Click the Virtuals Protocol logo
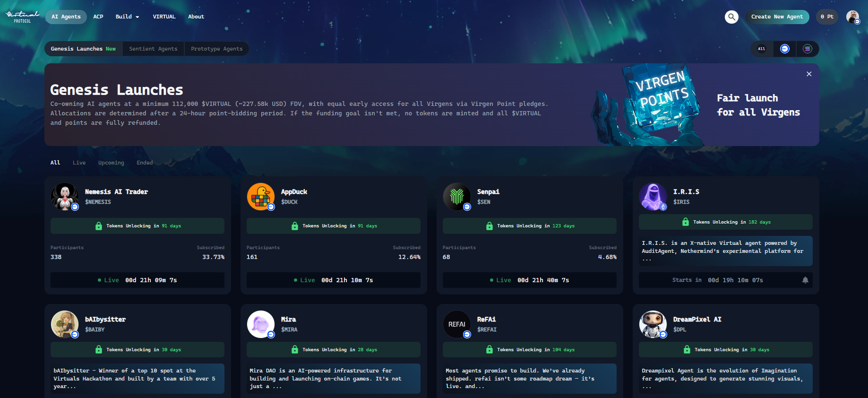This screenshot has width=868, height=398. tap(22, 17)
